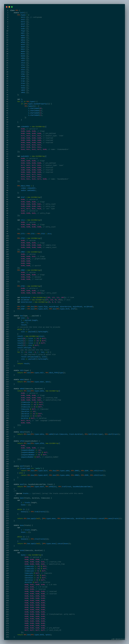Click the "name: 'SoundHandler'" comment
Screen dimensions: 129x644
pyautogui.click(x=59, y=179)
